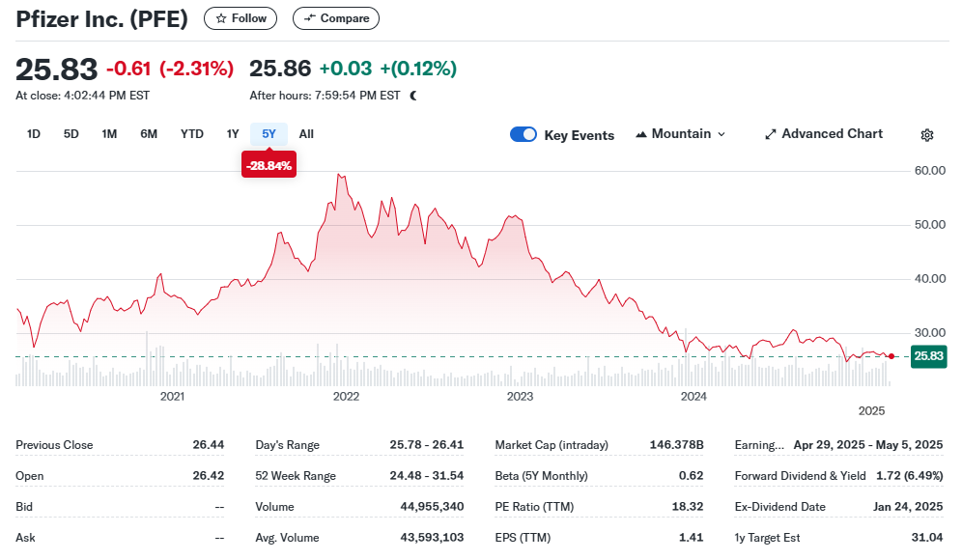Click the after-hours moon icon

tap(413, 96)
